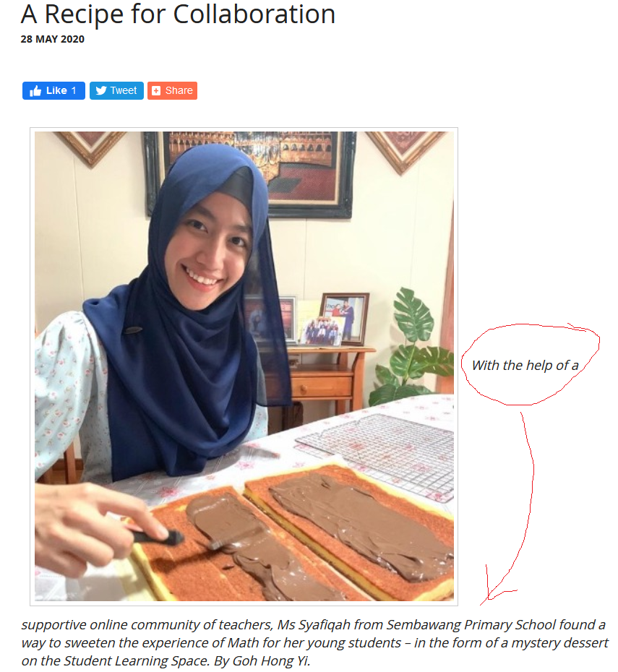Click the orange Share button

click(172, 90)
